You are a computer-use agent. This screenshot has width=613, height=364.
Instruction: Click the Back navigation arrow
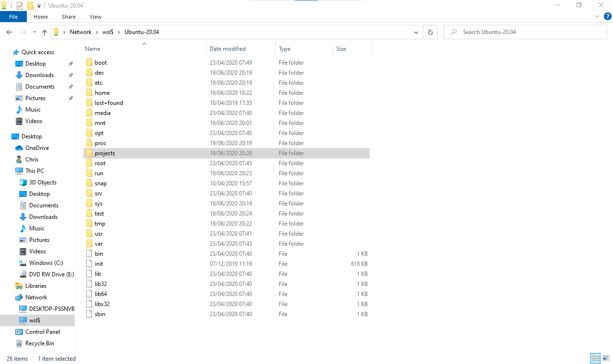point(9,32)
